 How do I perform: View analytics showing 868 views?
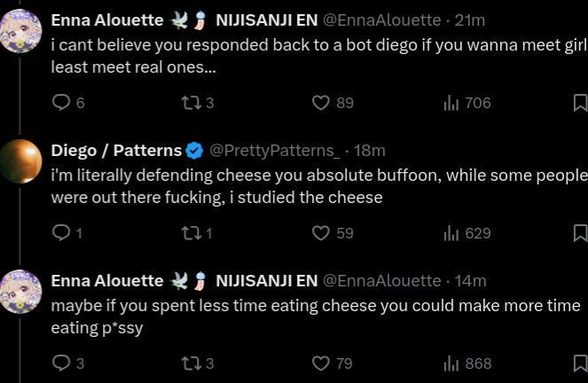pyautogui.click(x=451, y=363)
